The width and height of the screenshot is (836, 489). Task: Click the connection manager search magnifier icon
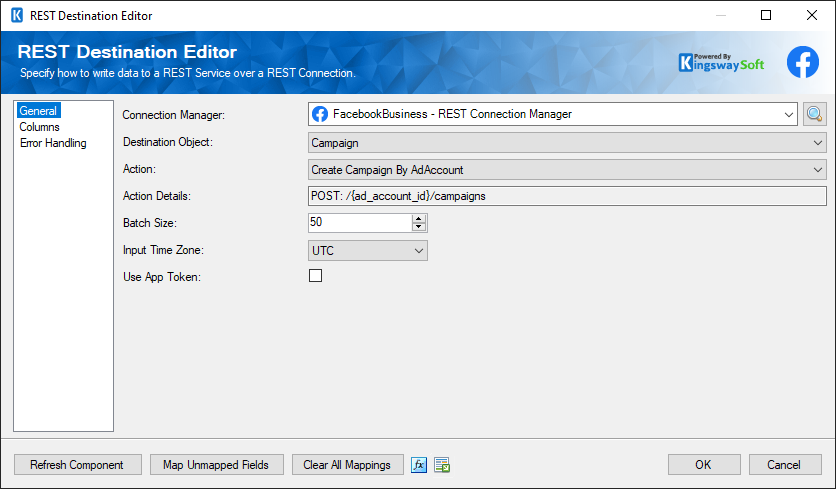coord(815,114)
